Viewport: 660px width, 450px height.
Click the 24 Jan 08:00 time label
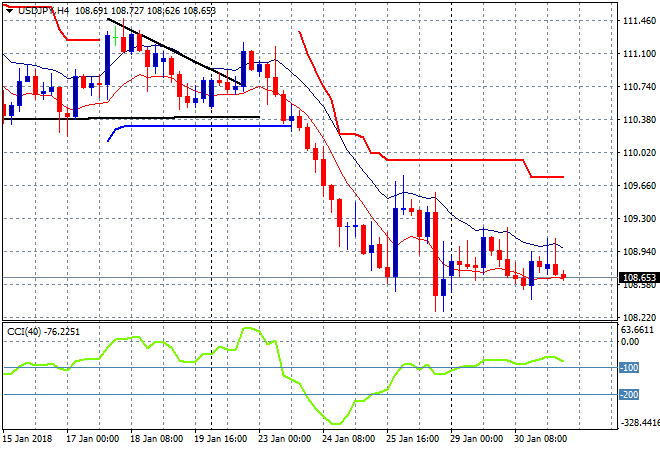349,439
